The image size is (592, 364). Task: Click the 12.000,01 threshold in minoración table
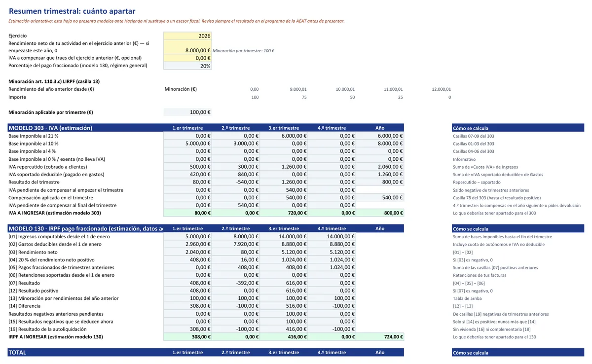tap(441, 89)
